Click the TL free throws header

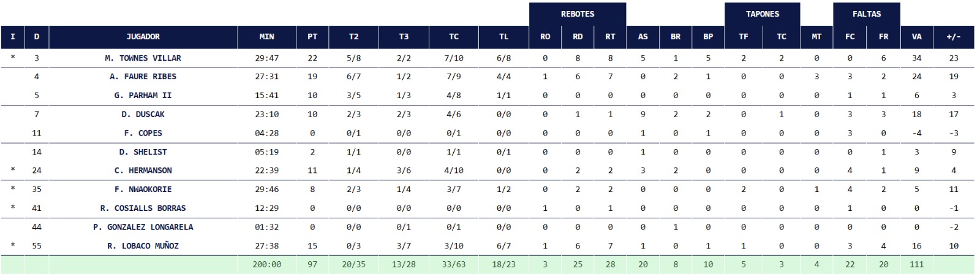click(x=503, y=37)
